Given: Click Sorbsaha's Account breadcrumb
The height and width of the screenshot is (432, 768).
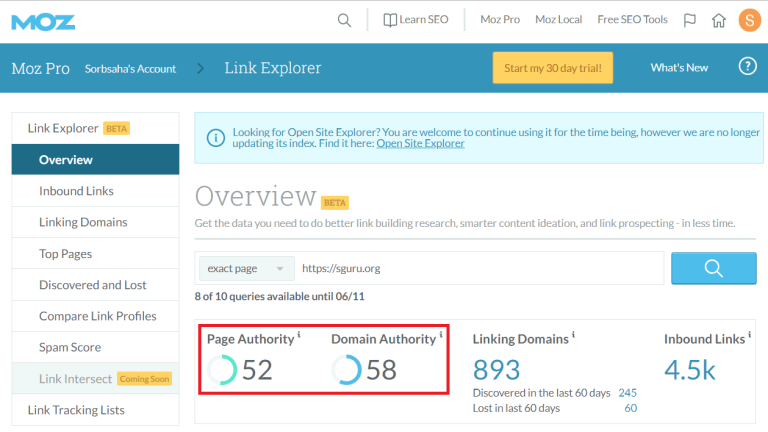Looking at the screenshot, I should 130,69.
